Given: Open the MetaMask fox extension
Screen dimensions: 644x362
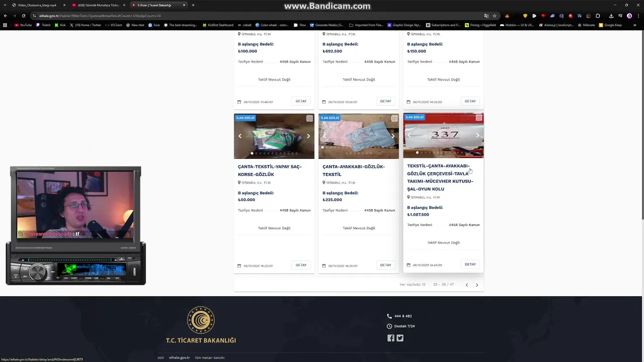Looking at the screenshot, I should coord(507,16).
